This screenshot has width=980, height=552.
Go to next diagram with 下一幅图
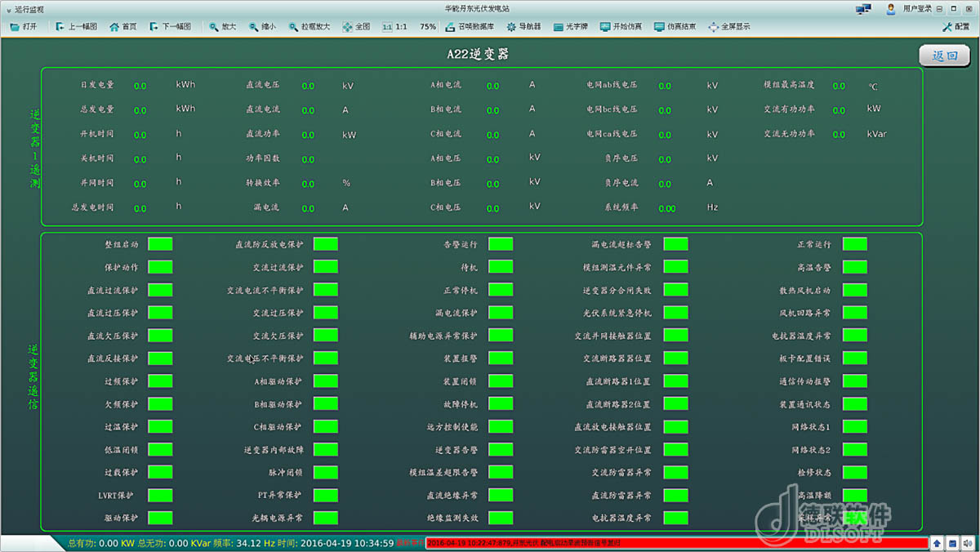pos(170,26)
